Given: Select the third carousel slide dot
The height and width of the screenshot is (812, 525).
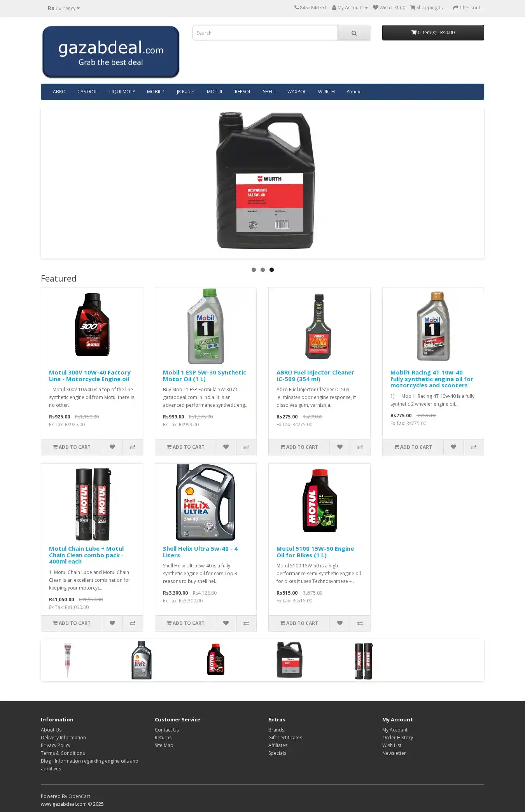Looking at the screenshot, I should (271, 269).
